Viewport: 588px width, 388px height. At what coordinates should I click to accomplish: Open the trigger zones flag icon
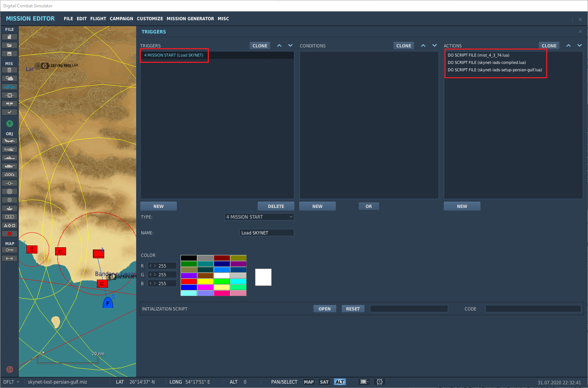click(x=10, y=104)
